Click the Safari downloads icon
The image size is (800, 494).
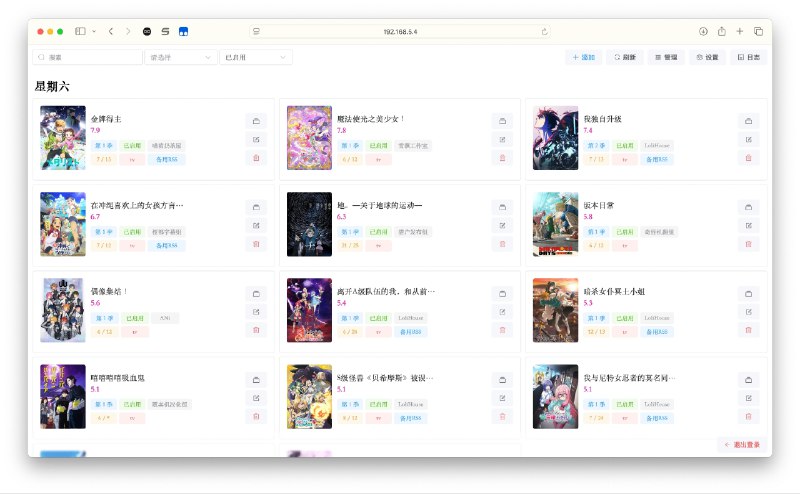[x=704, y=32]
